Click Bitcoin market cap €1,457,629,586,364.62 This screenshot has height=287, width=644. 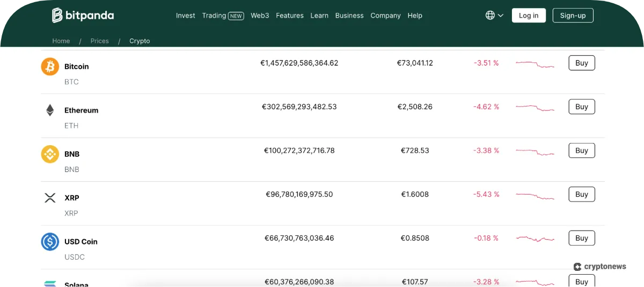coord(299,63)
